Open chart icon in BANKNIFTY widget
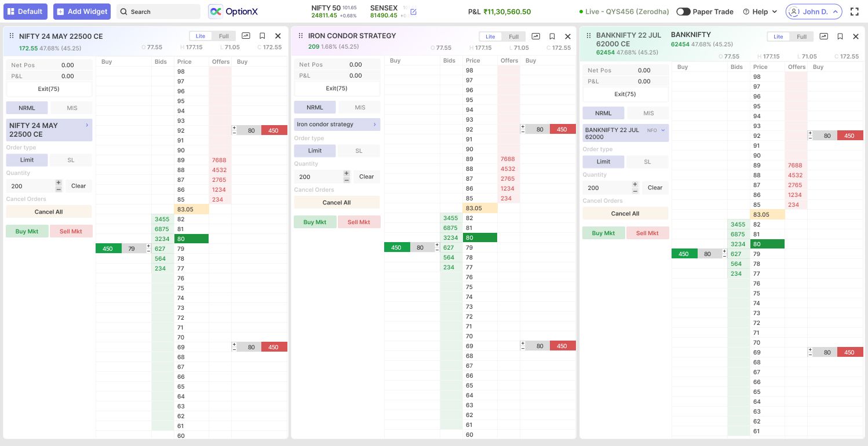This screenshot has height=446, width=868. (823, 36)
